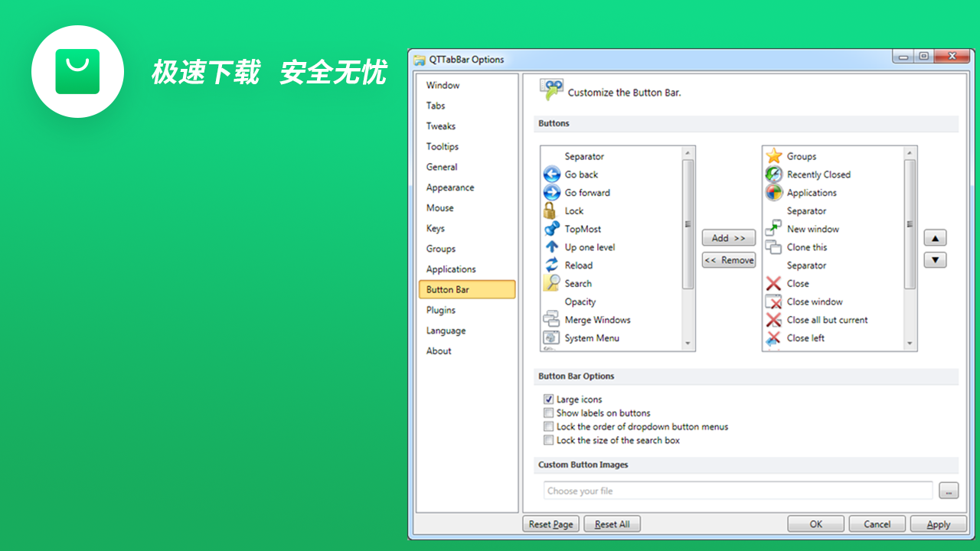Click up arrow of available buttons scrollbar

tap(688, 153)
